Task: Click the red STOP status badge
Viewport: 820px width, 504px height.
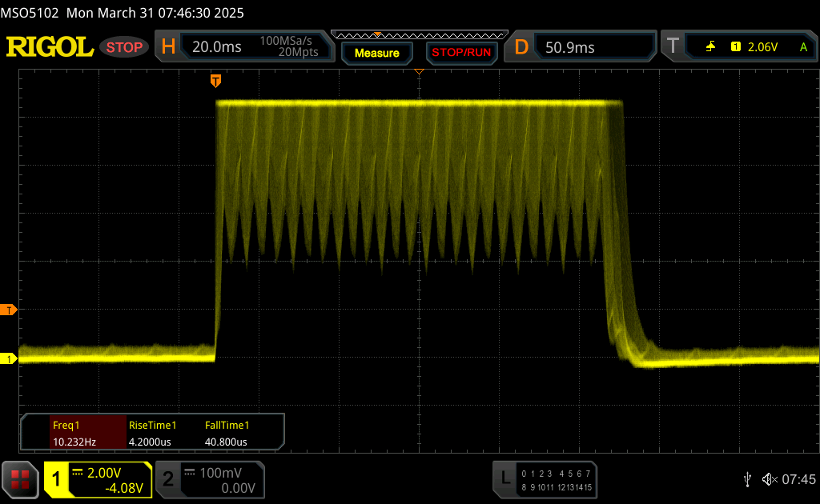Action: point(124,47)
